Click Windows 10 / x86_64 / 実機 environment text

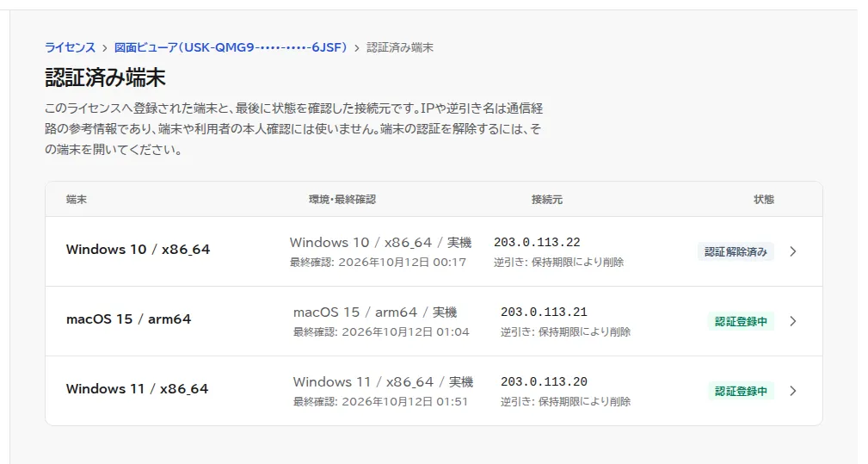(381, 243)
